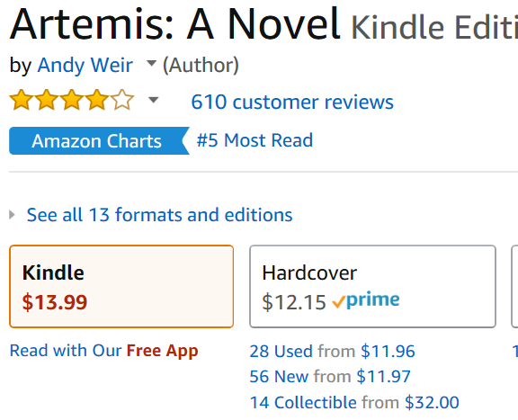The image size is (518, 420).
Task: Open the Andy Weir author link
Action: 85,65
